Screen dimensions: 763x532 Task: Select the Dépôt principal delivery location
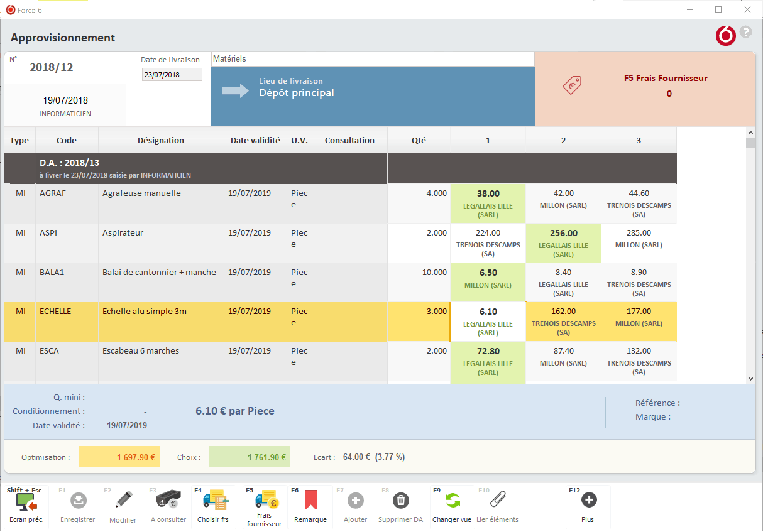[x=296, y=93]
